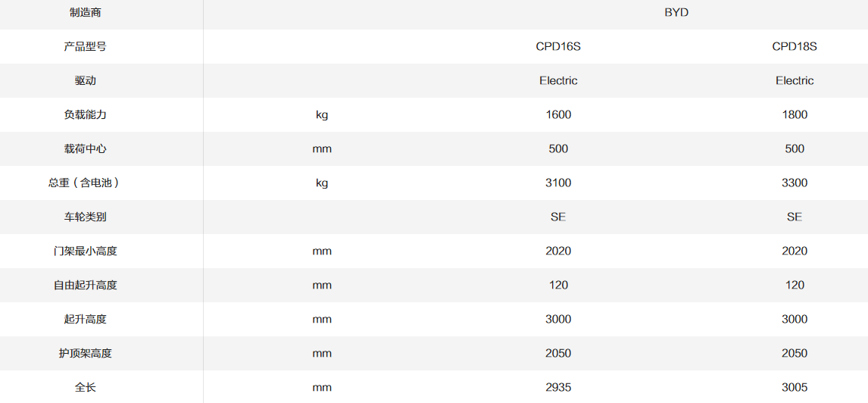
Task: Select the 1600 load capacity value
Action: pos(558,114)
